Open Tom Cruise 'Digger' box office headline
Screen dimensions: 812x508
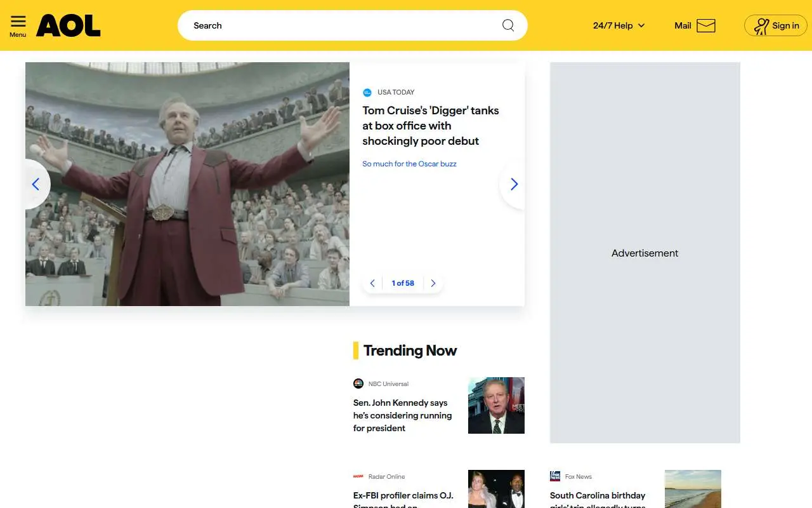431,126
